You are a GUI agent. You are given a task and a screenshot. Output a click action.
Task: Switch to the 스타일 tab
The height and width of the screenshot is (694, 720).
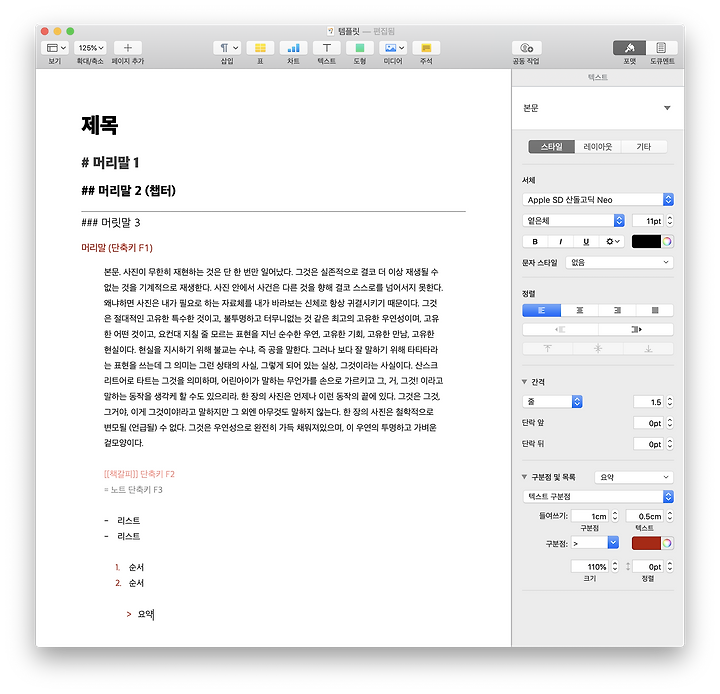551,147
